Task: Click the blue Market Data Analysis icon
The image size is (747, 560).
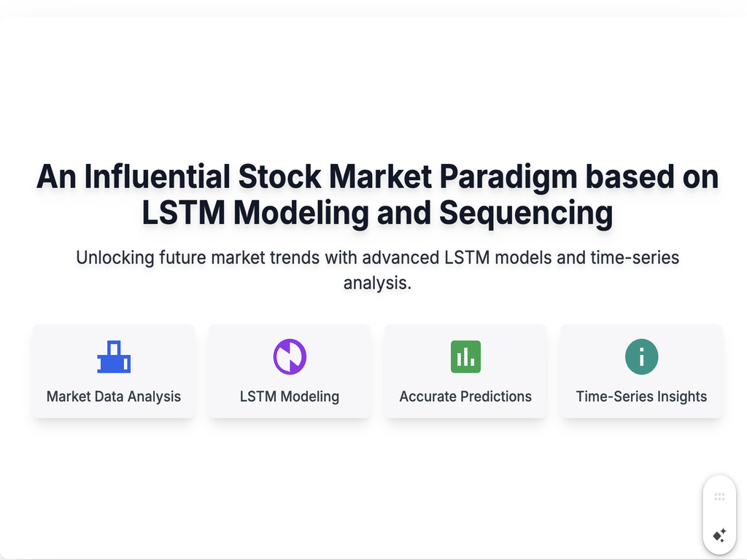Action: [x=114, y=357]
